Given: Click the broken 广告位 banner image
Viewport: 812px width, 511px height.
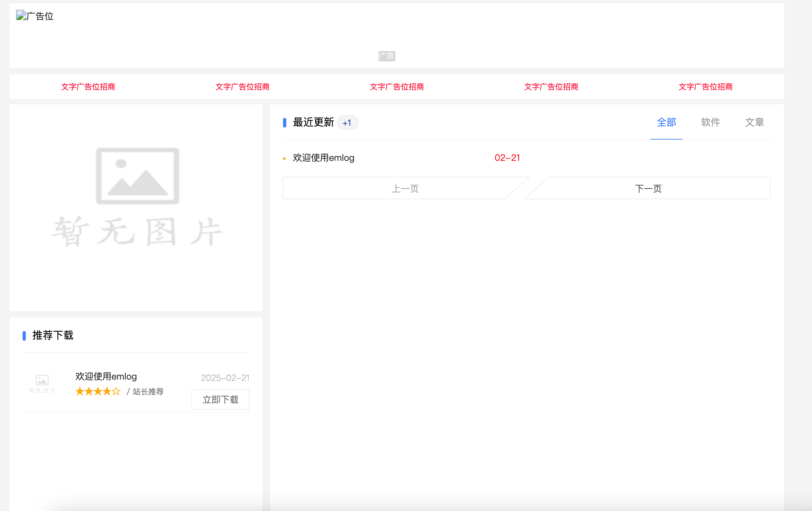Looking at the screenshot, I should click(x=35, y=16).
